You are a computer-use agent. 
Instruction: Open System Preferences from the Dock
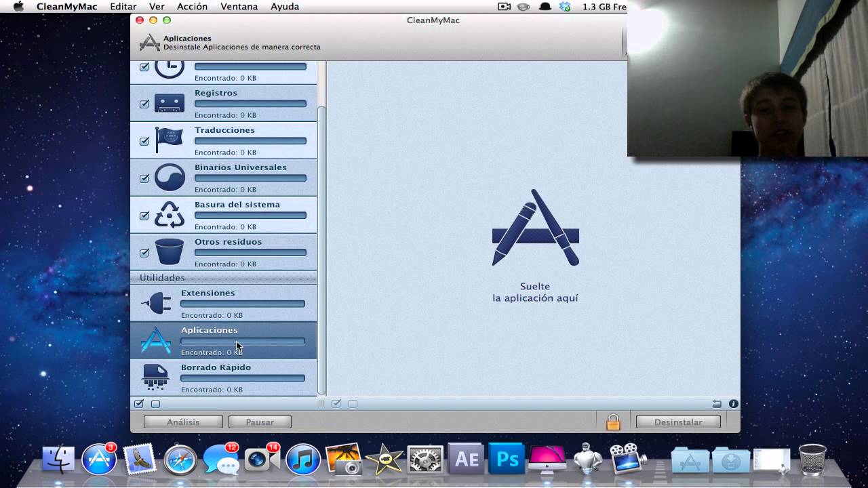(425, 460)
